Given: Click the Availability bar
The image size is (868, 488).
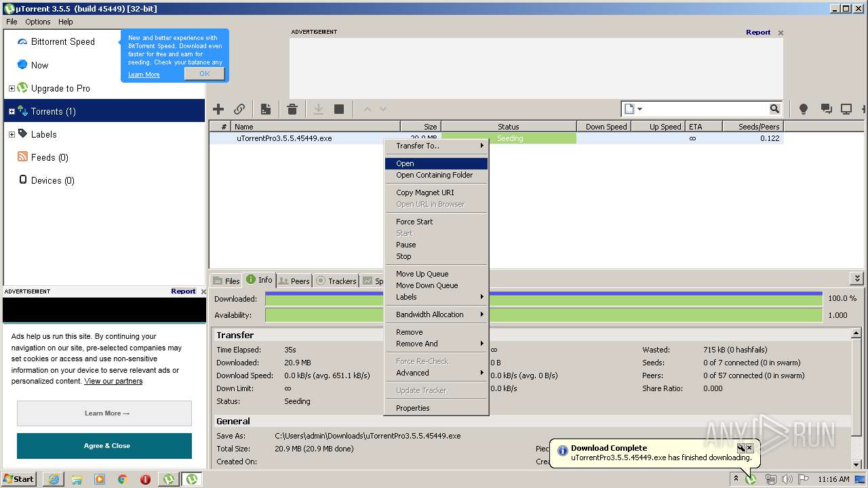Looking at the screenshot, I should pos(544,315).
